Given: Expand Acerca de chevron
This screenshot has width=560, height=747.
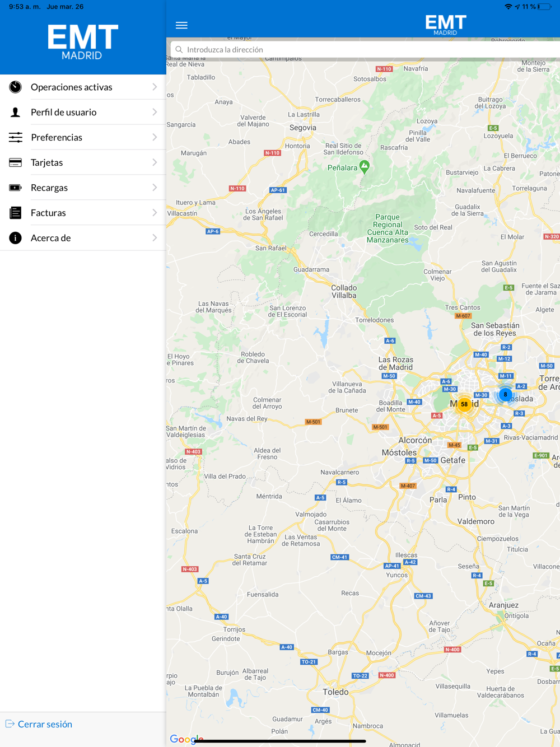Looking at the screenshot, I should [x=155, y=238].
